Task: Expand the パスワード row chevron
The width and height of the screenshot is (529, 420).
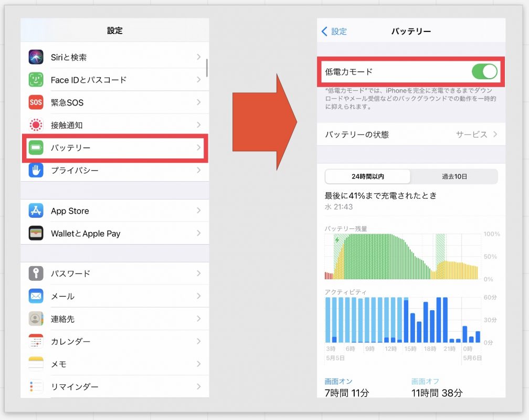Action: coord(198,273)
